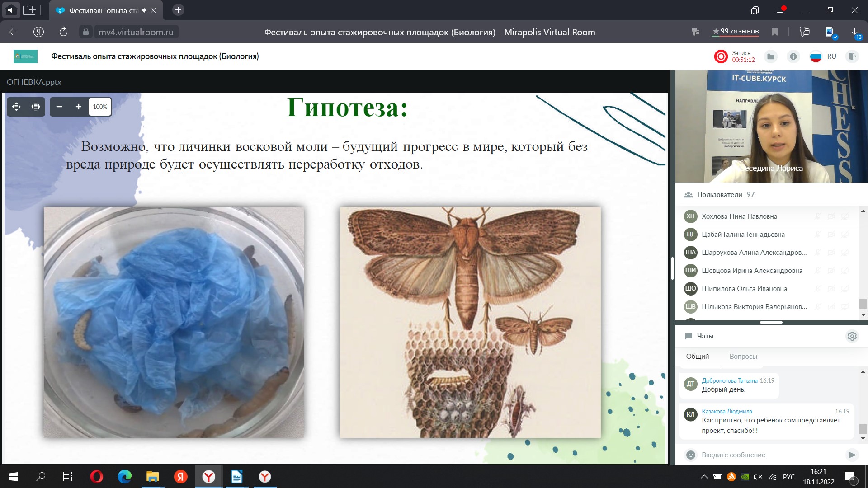
Task: Open Windows Start menu
Action: tap(14, 477)
